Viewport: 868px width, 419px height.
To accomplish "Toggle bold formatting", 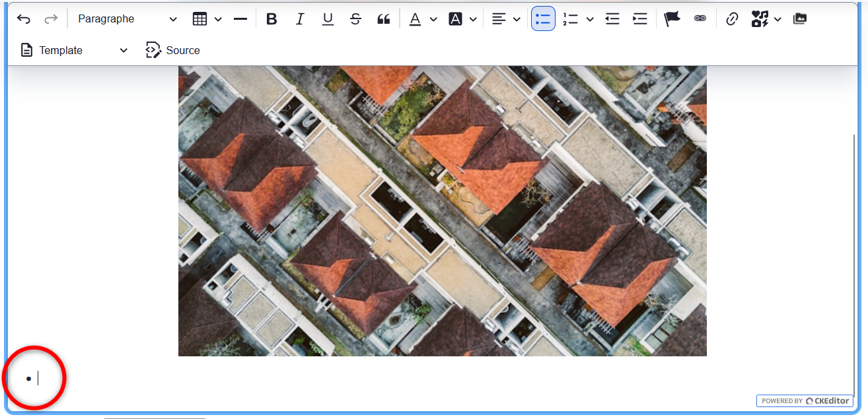I will (x=271, y=19).
